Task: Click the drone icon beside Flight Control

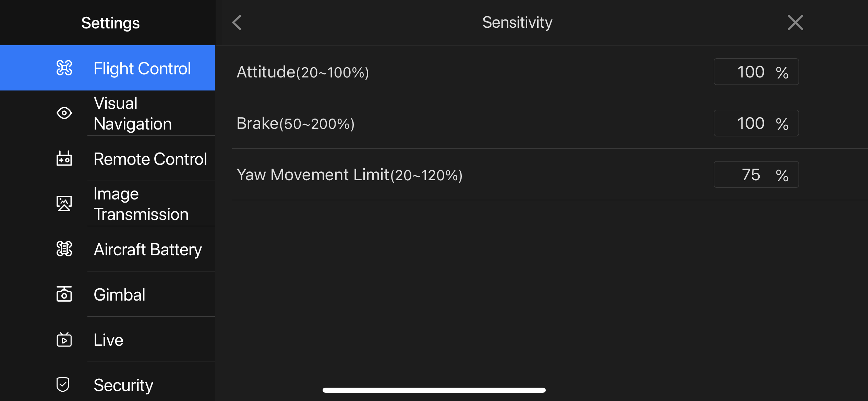Action: (64, 68)
